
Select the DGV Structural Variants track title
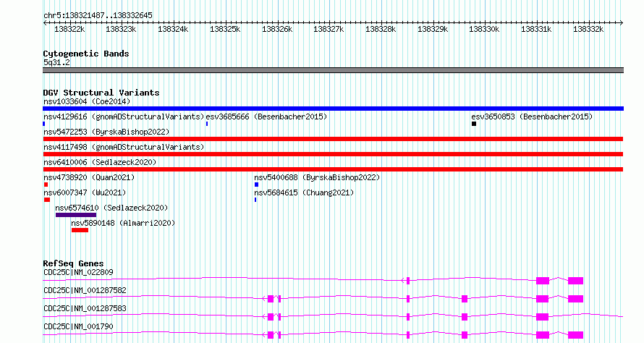(101, 93)
